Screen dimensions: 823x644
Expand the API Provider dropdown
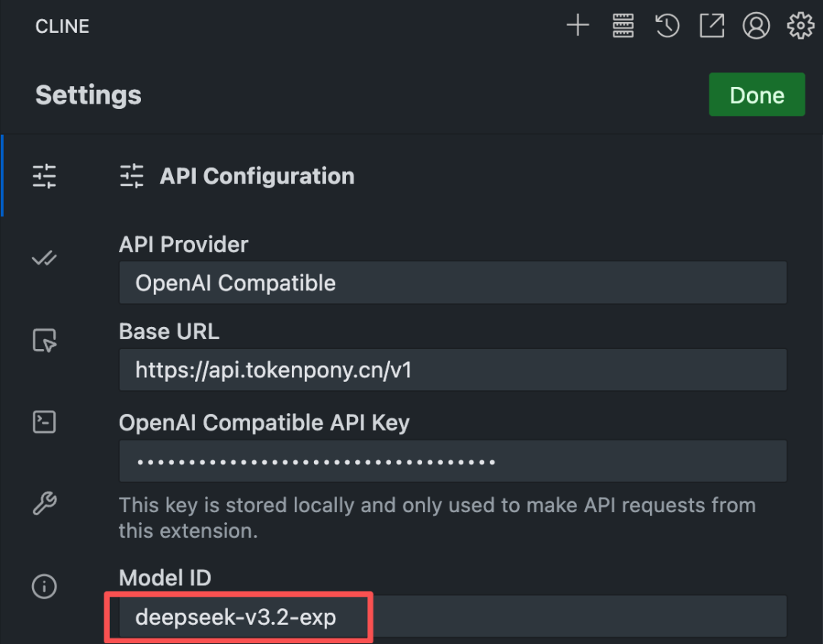pyautogui.click(x=453, y=283)
